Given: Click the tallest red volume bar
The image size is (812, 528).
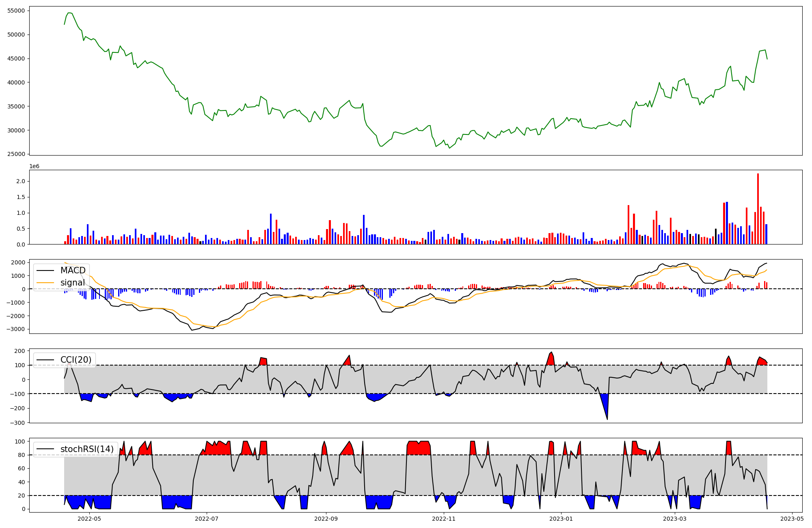Looking at the screenshot, I should pos(758,209).
